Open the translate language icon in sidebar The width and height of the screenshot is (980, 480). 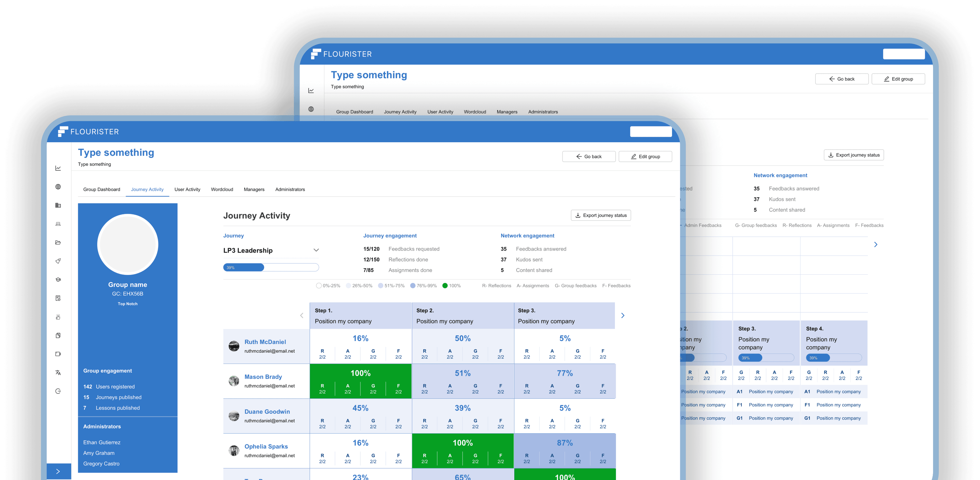(x=58, y=373)
